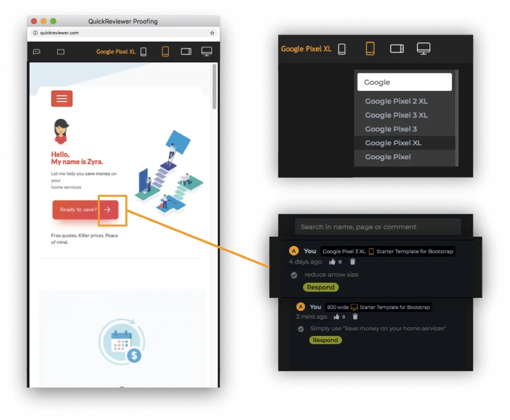Open comments panel icon in browser toolbar
Viewport: 510px width, 420px height.
coord(37,52)
